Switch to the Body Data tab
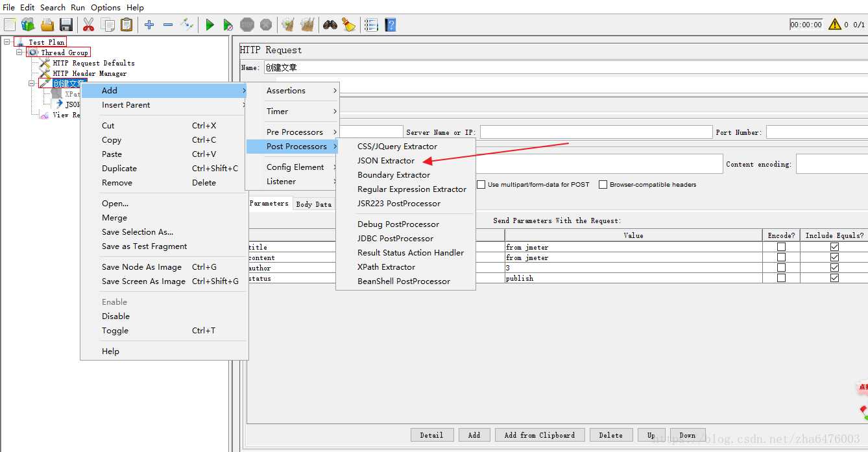This screenshot has height=452, width=868. [x=314, y=204]
